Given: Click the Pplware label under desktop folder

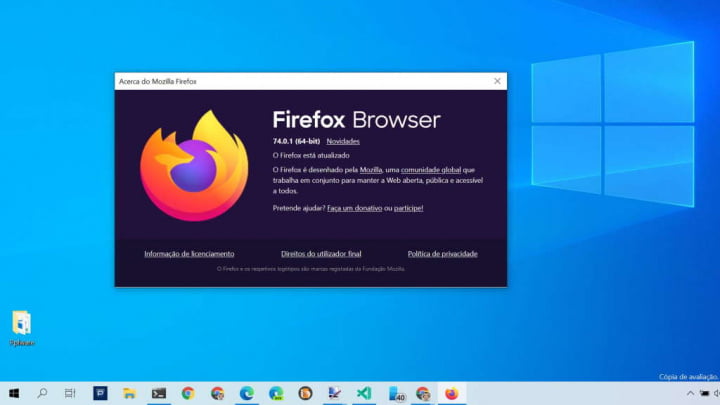Looking at the screenshot, I should coord(22,343).
